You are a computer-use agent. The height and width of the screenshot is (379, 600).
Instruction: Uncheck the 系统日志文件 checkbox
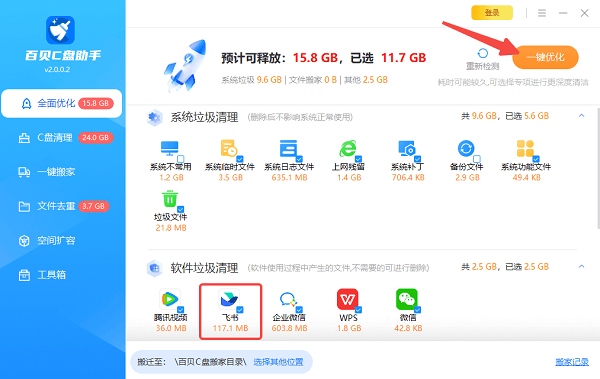(x=299, y=158)
